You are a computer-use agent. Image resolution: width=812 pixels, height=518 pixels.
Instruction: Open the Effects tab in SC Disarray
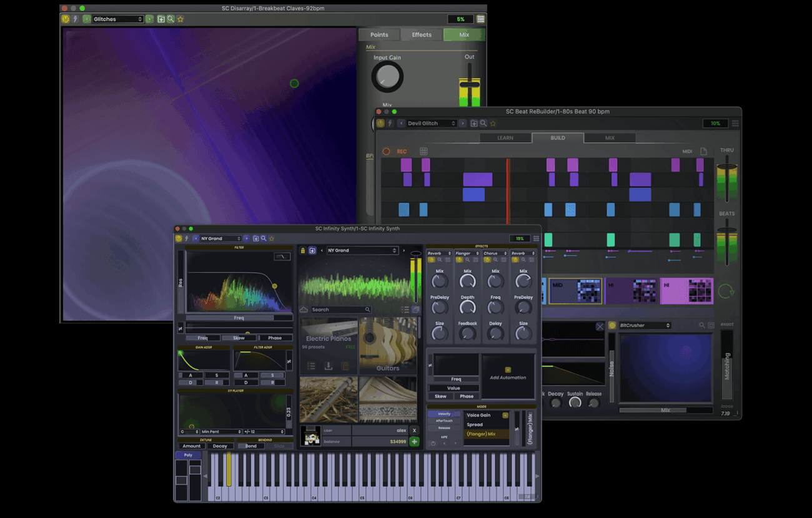tap(422, 35)
